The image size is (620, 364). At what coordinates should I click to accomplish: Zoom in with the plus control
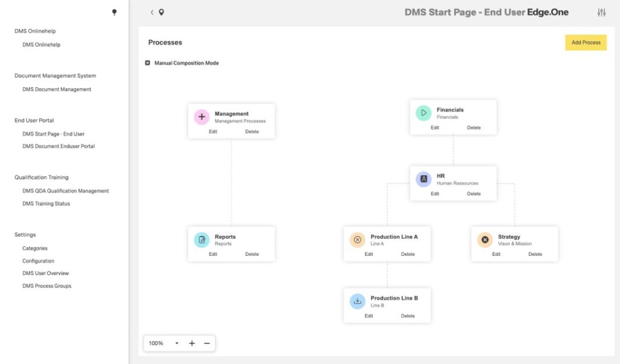click(191, 343)
